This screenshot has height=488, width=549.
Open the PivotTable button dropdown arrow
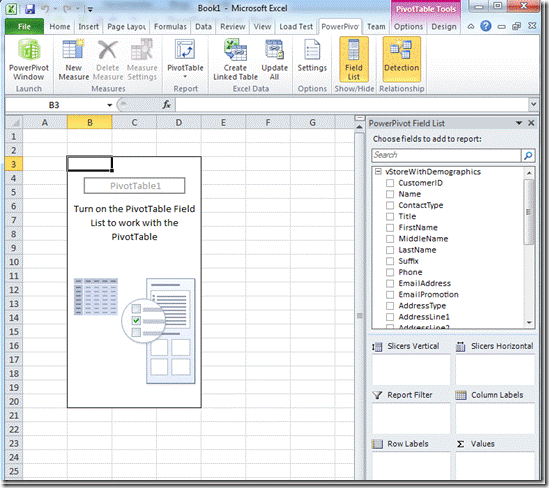click(x=185, y=77)
